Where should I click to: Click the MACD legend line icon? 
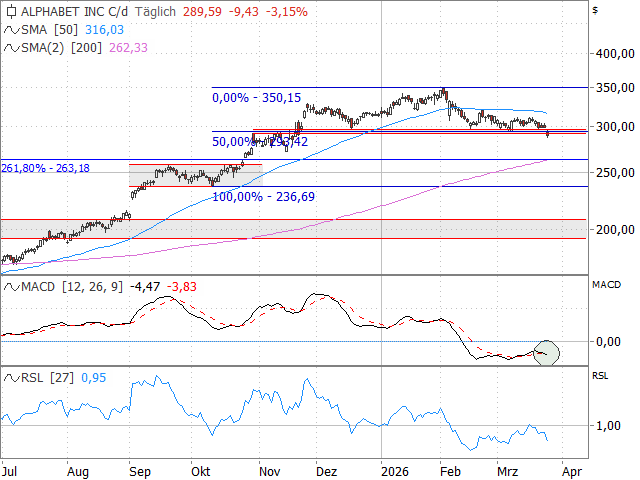point(11,288)
